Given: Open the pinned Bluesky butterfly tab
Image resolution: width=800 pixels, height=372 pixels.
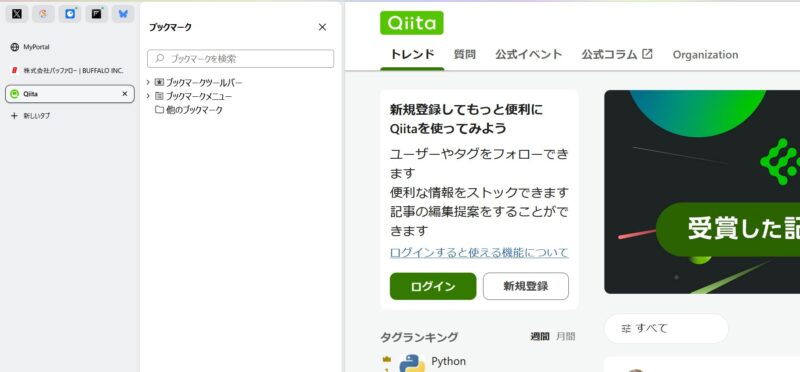Looking at the screenshot, I should [123, 14].
